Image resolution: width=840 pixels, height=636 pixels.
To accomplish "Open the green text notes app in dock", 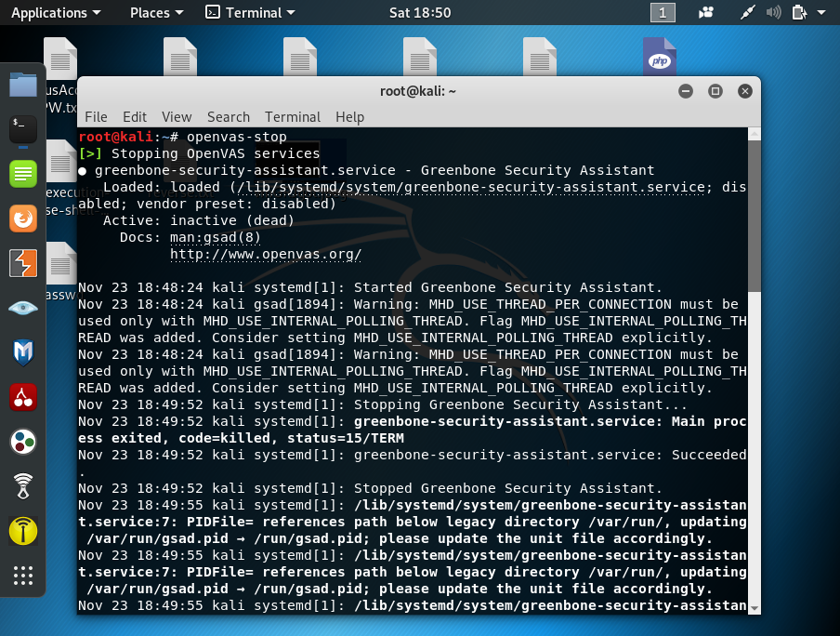I will pyautogui.click(x=23, y=174).
